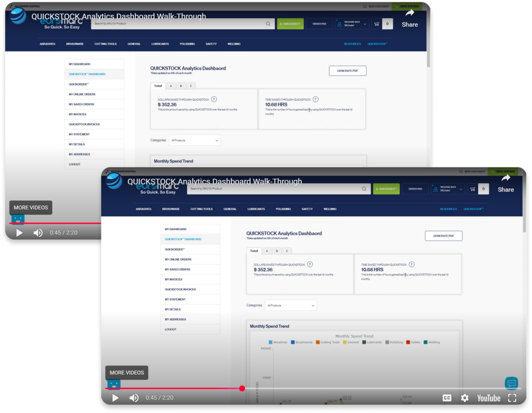Image resolution: width=532 pixels, height=413 pixels.
Task: Click the shopping cart icon in front video
Action: pos(473,189)
